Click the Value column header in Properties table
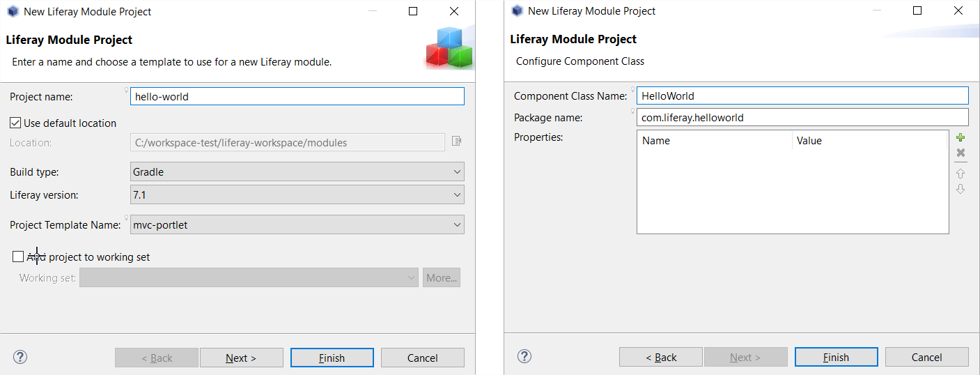Viewport: 980px width, 375px height. tap(870, 140)
